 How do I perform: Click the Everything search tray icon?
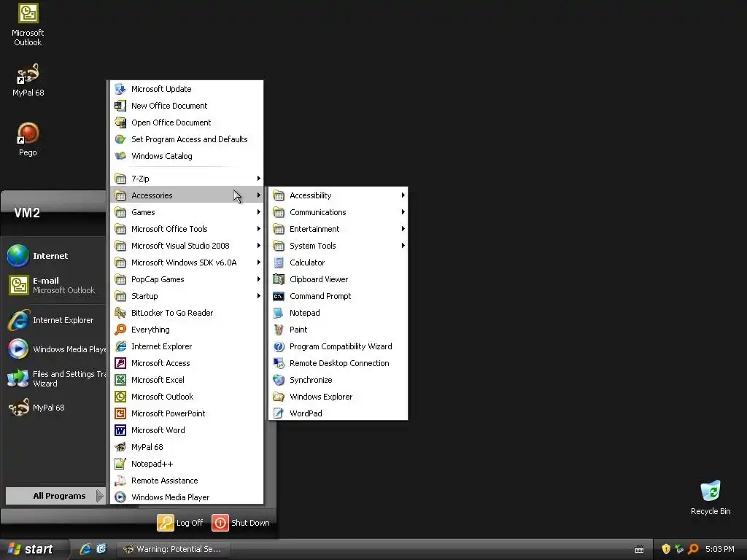(x=693, y=549)
